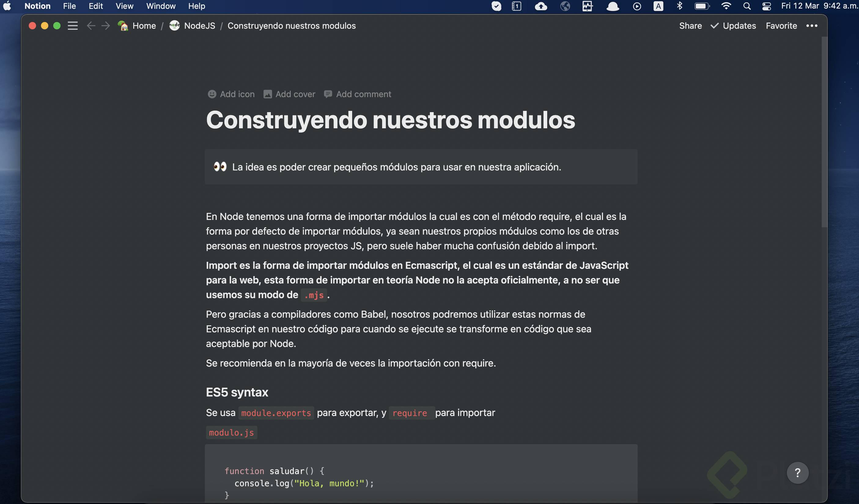Viewport: 859px width, 504px height.
Task: Open the sidebar hamburger menu
Action: pos(73,26)
